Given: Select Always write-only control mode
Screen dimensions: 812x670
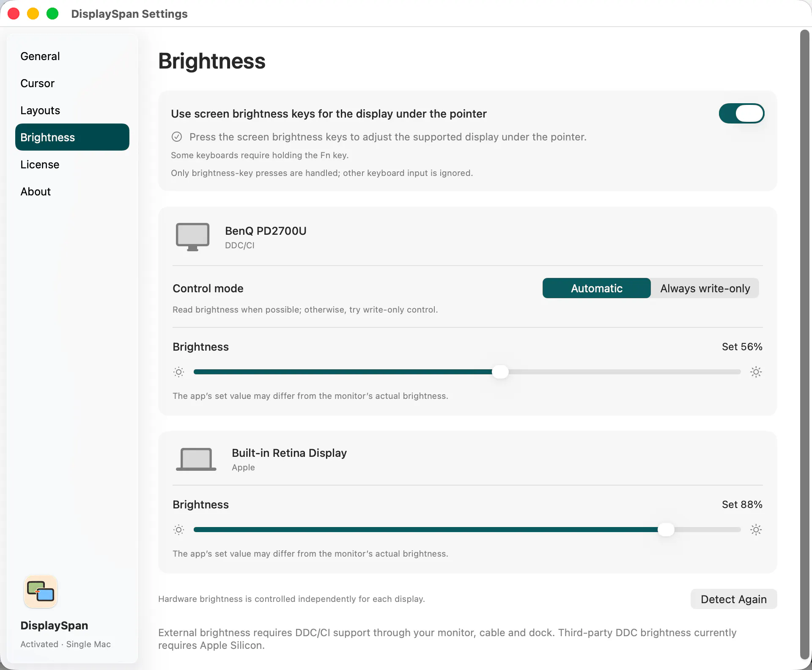Looking at the screenshot, I should [705, 288].
